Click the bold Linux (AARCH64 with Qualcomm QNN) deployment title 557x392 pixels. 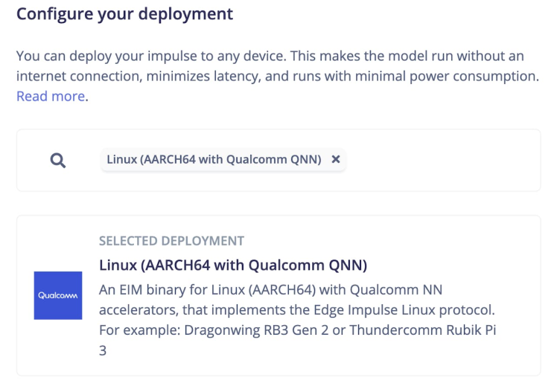click(233, 266)
